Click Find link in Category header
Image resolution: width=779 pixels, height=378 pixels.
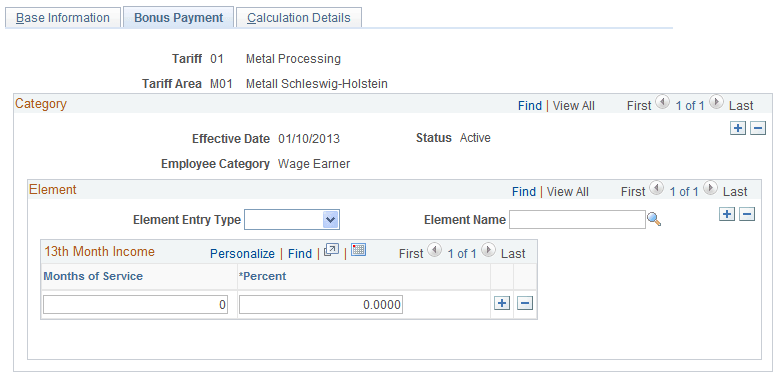click(530, 106)
